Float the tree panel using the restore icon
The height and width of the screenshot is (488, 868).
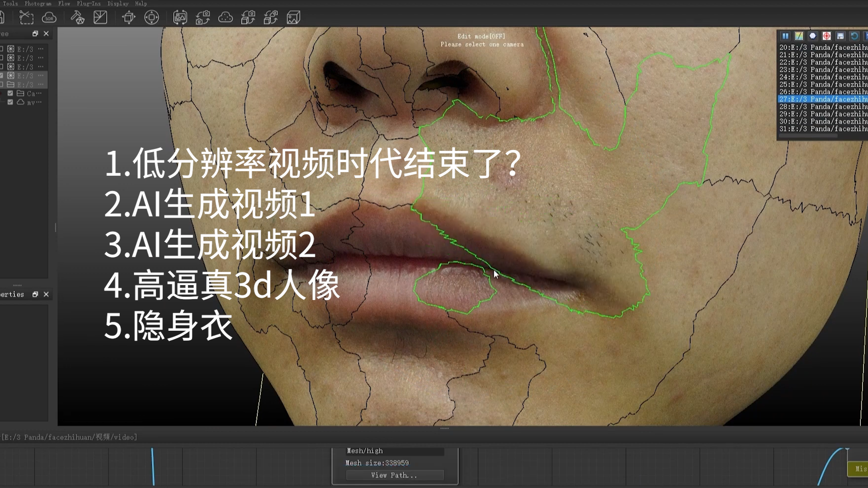(x=35, y=33)
